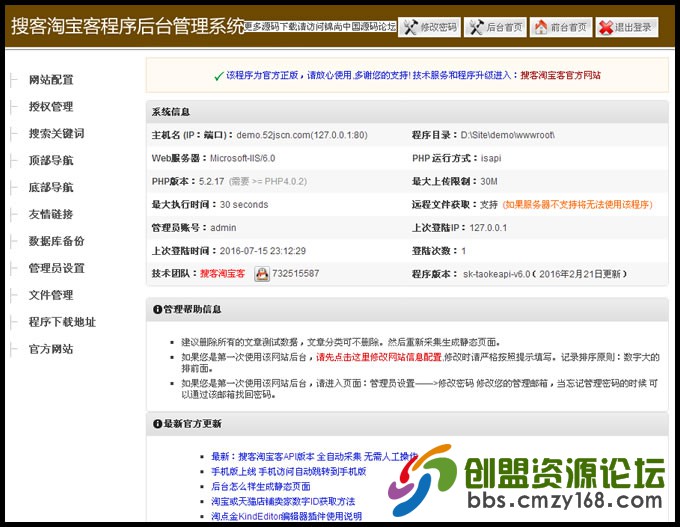Select 顶部导航 in the sidebar
Screen dimensions: 680x527
51,160
